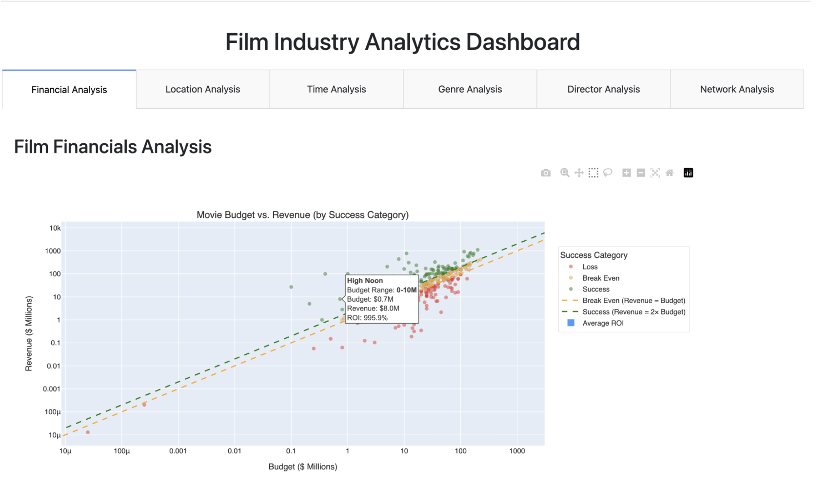Click the Autoscale icon
The image size is (830, 504).
point(654,173)
